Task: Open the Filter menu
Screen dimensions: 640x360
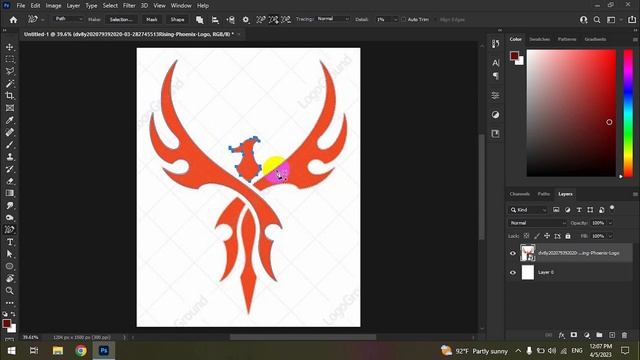Action: (129, 6)
